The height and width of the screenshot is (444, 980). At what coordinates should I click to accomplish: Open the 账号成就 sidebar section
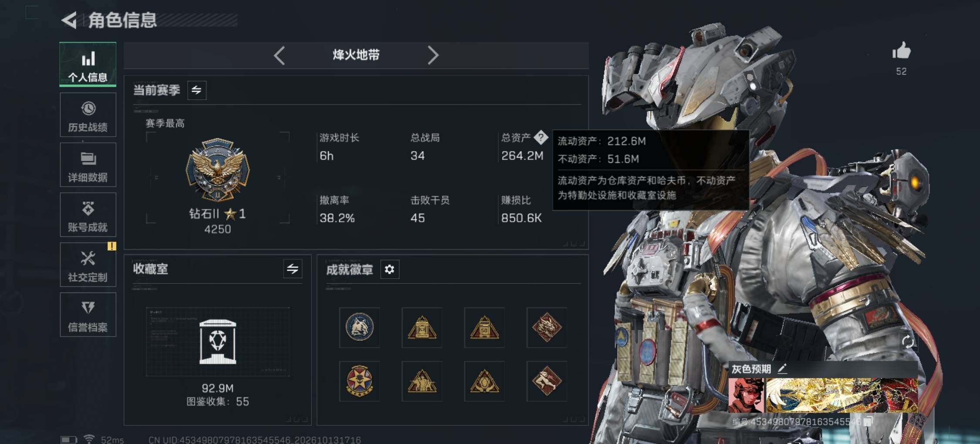(88, 215)
